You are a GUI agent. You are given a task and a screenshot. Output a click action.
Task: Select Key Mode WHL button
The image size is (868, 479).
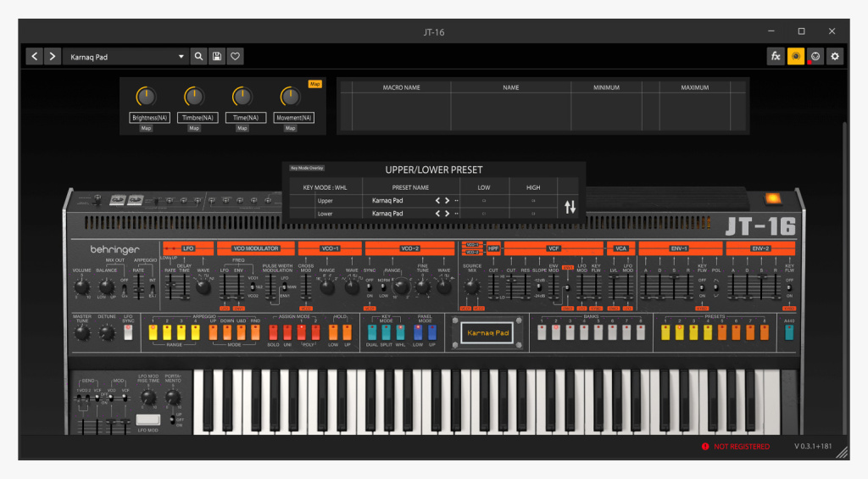[x=400, y=332]
